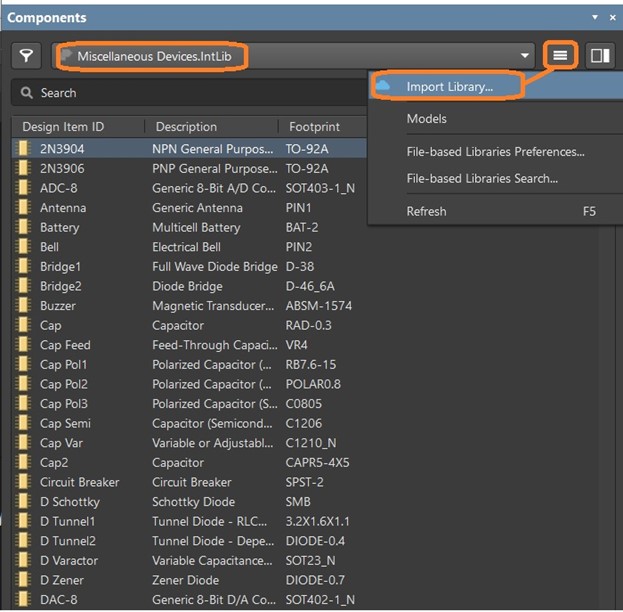Click the component icon for 2N3906
Image resolution: width=623 pixels, height=612 pixels.
(x=23, y=168)
